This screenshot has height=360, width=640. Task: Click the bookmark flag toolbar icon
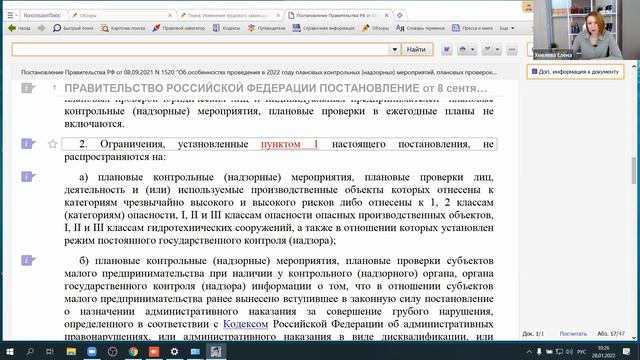[x=487, y=49]
